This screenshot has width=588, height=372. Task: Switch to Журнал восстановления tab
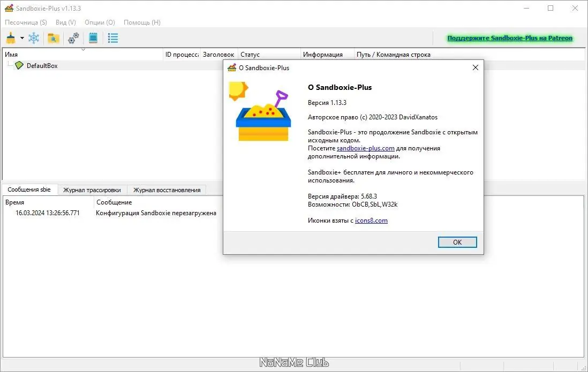click(167, 190)
